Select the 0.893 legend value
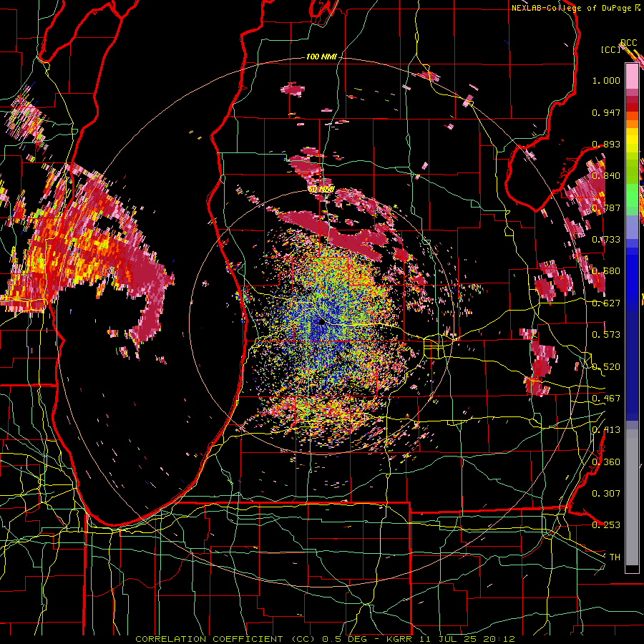This screenshot has width=644, height=644. (606, 144)
